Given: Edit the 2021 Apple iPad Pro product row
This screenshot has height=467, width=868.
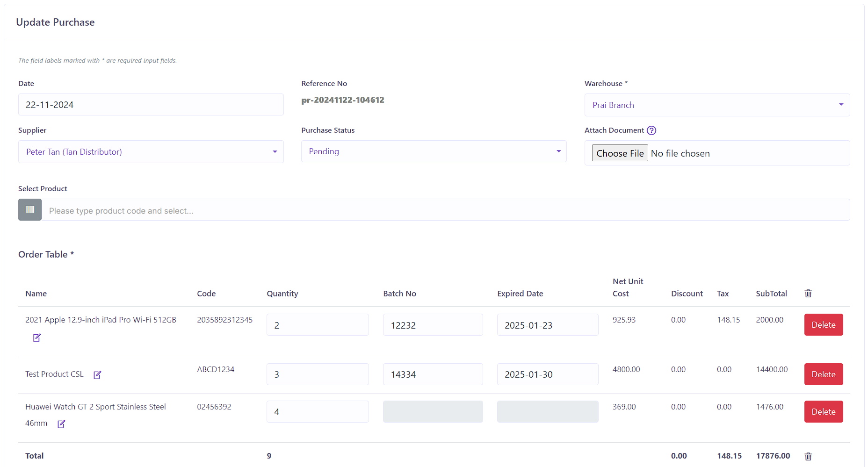Looking at the screenshot, I should tap(37, 338).
